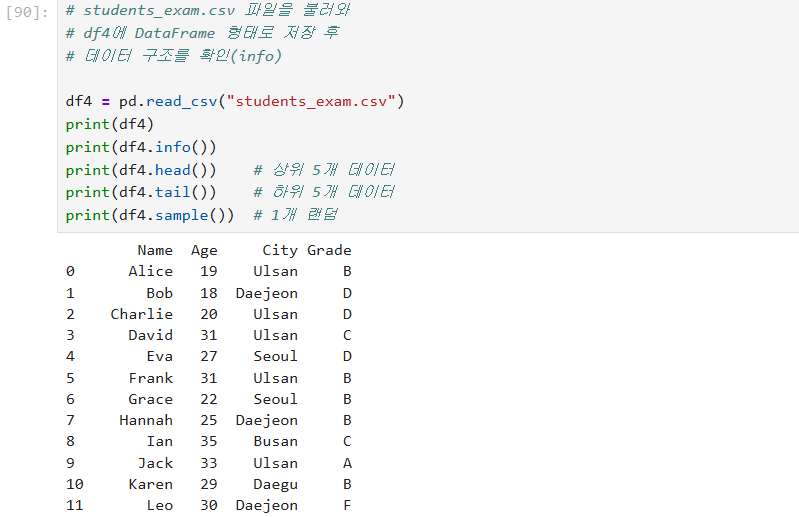Click grade F in Leo's row

pos(347,505)
